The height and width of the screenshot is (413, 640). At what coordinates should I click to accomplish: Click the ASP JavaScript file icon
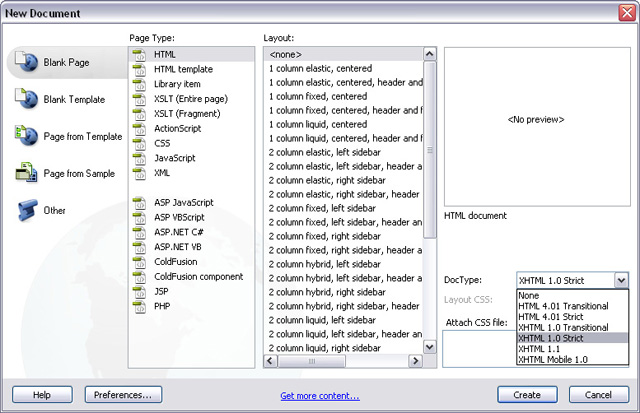(x=140, y=202)
